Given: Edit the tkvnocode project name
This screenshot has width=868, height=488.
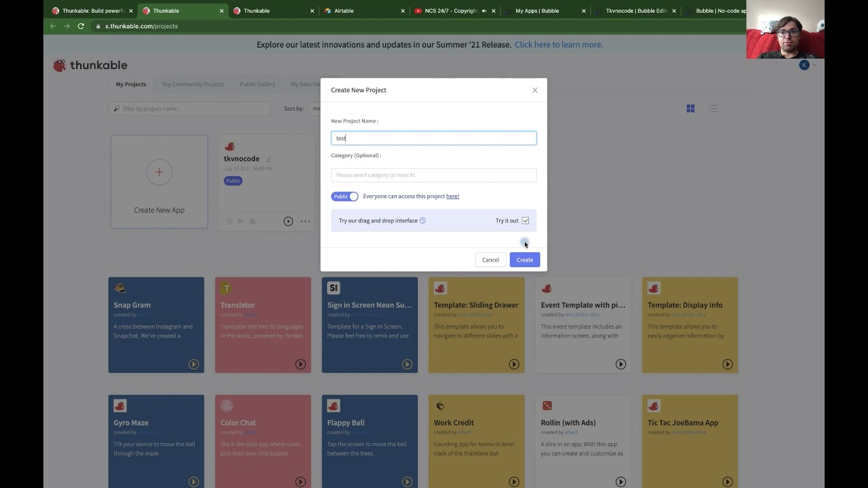Looking at the screenshot, I should (269, 159).
